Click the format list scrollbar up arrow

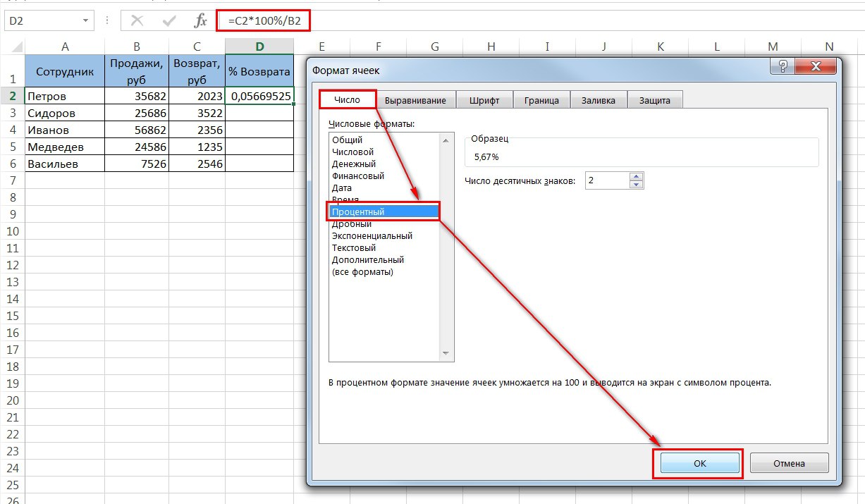point(446,140)
